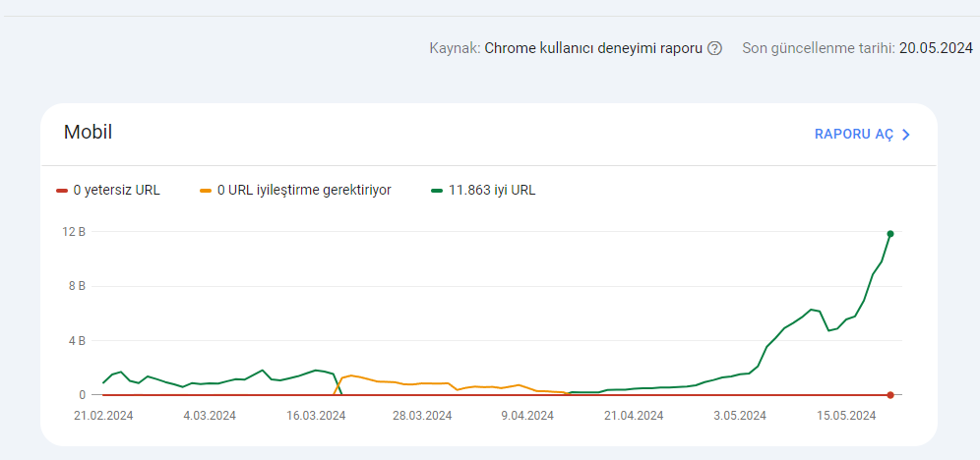Image resolution: width=980 pixels, height=460 pixels.
Task: Click the Mobil card heading
Action: point(89,133)
